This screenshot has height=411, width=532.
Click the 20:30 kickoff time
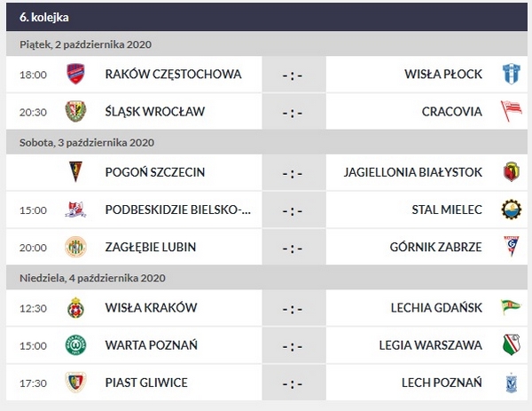pyautogui.click(x=33, y=112)
